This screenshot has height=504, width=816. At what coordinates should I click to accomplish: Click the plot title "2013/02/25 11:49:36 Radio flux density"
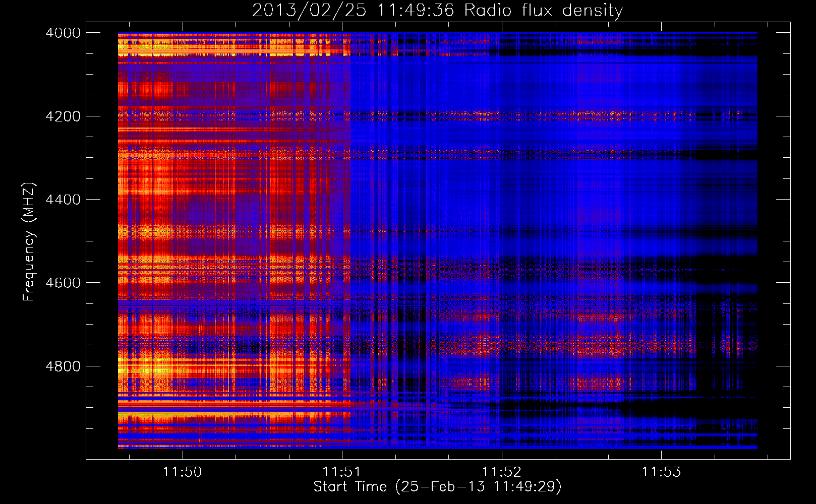coord(437,11)
